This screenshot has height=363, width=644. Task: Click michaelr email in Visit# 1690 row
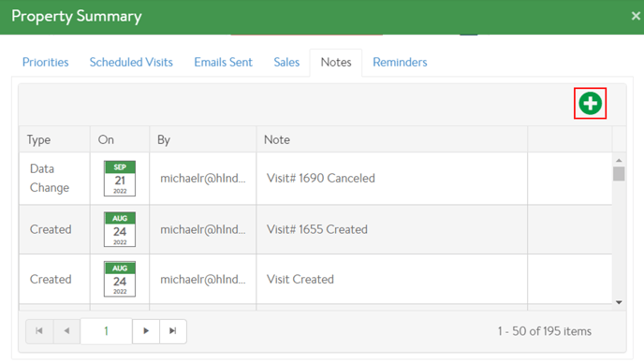[203, 178]
